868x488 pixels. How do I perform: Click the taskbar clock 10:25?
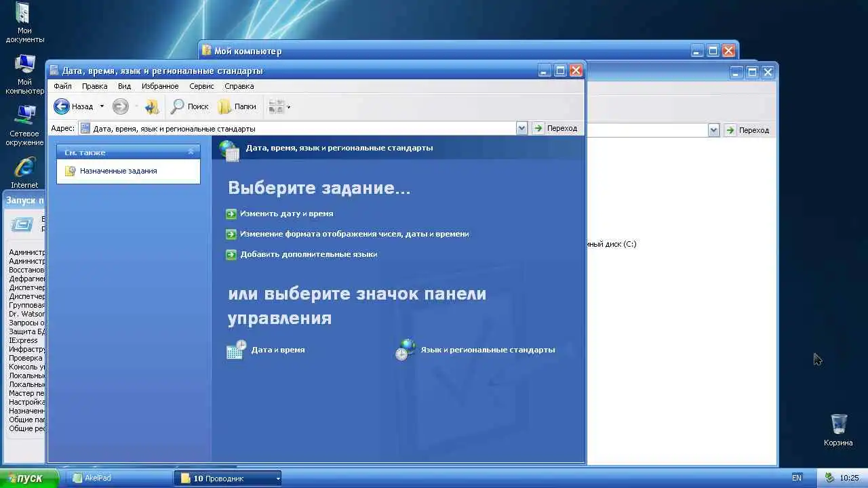849,478
